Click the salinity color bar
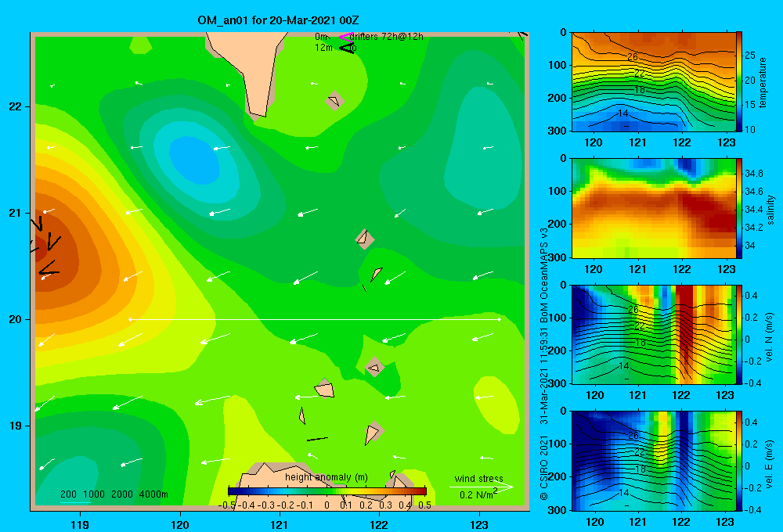Screen dimensions: 783x532 tap(739, 208)
